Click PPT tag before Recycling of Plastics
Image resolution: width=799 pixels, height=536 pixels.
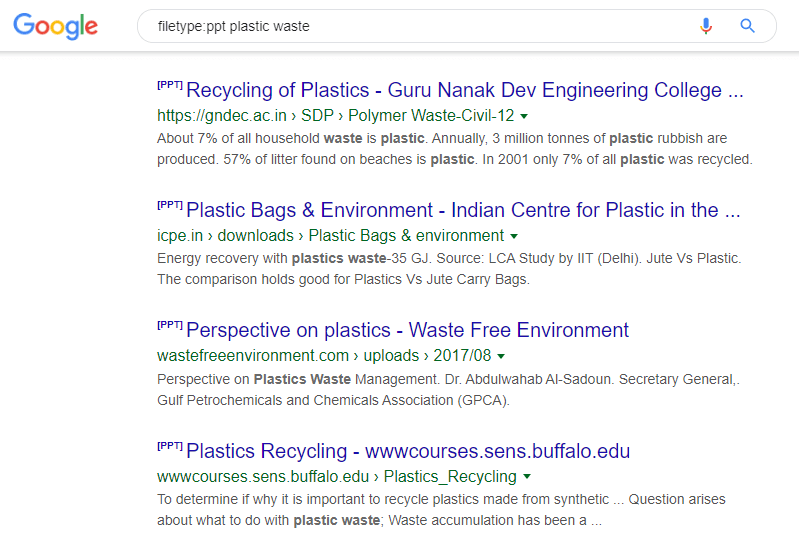170,85
